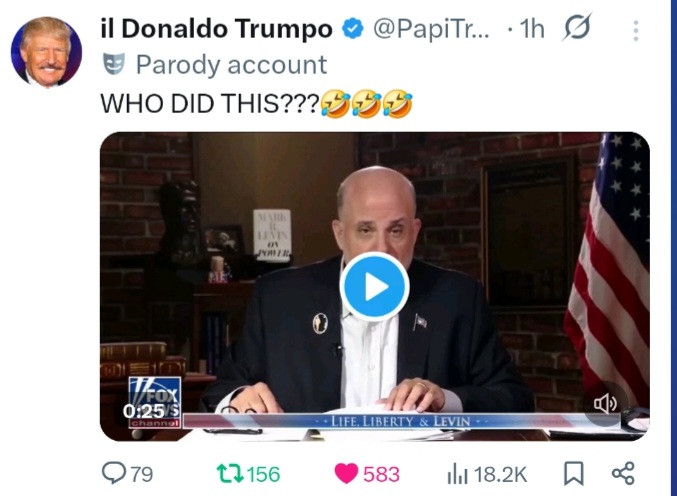Unlike the post via the pink heart
Viewport: 677px width, 496px height.
click(346, 473)
